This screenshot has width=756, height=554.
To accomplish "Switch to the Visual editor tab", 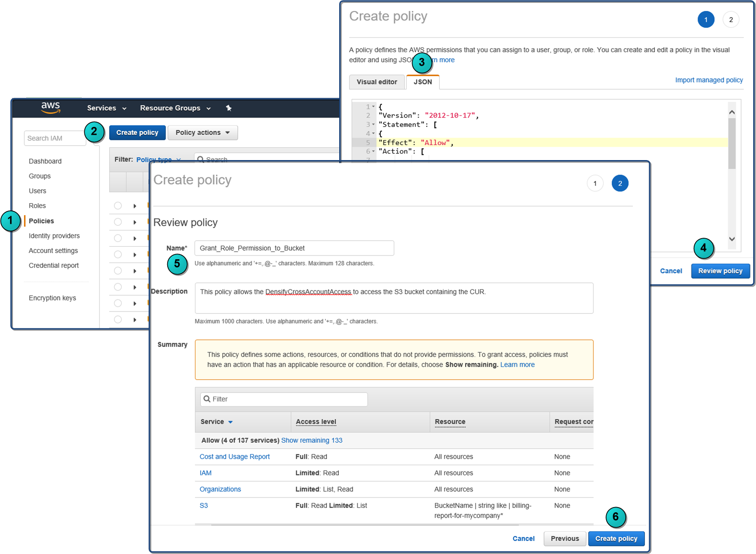I will (377, 82).
